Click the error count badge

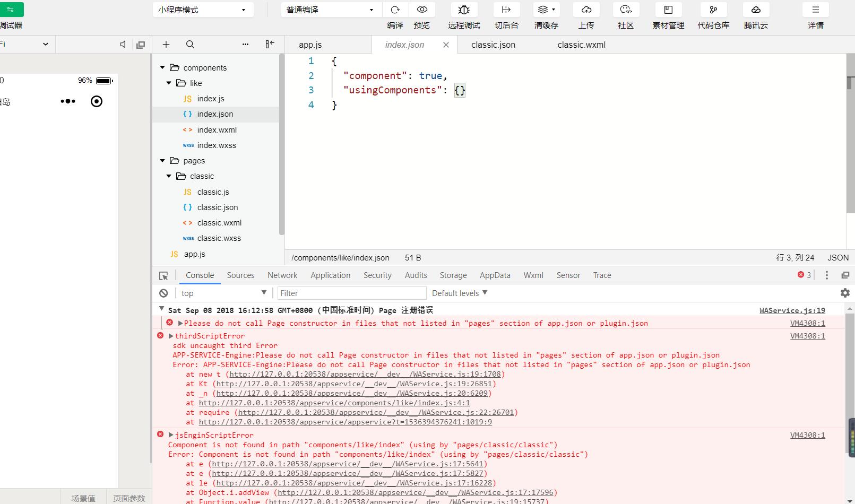(804, 275)
